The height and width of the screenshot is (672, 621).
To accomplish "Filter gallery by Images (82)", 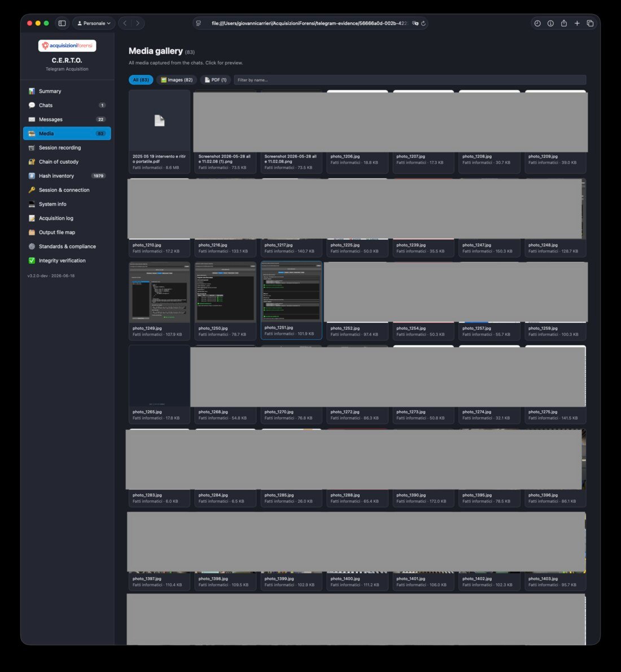I will pos(177,80).
